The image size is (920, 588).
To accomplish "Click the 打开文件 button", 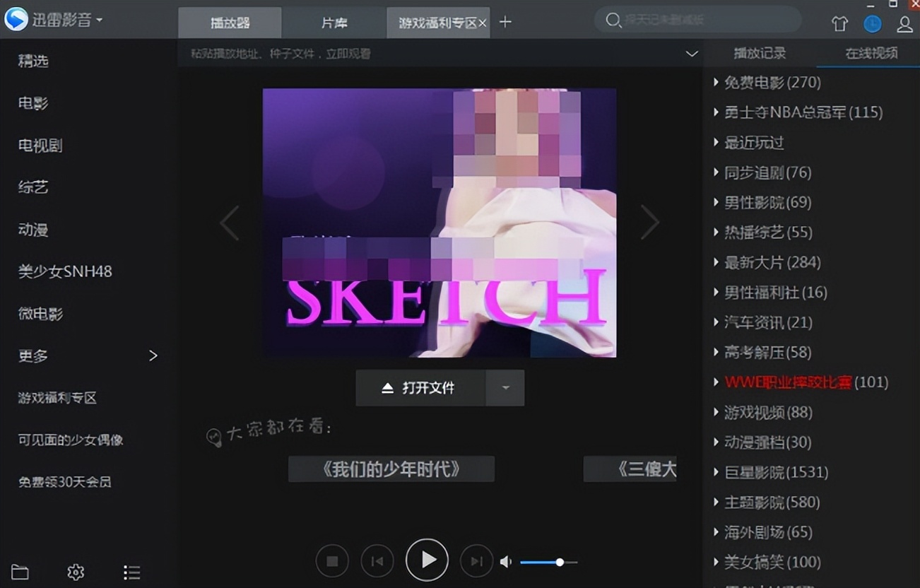I will 420,387.
